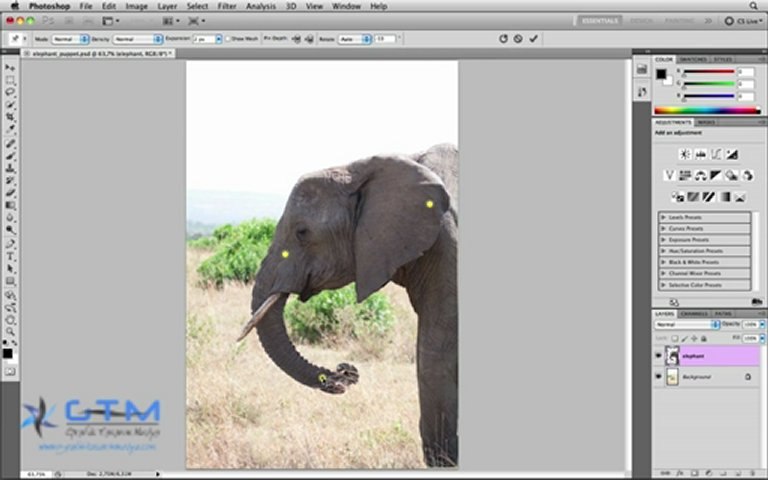Open the puppet warp Mode dropdown

click(x=71, y=39)
